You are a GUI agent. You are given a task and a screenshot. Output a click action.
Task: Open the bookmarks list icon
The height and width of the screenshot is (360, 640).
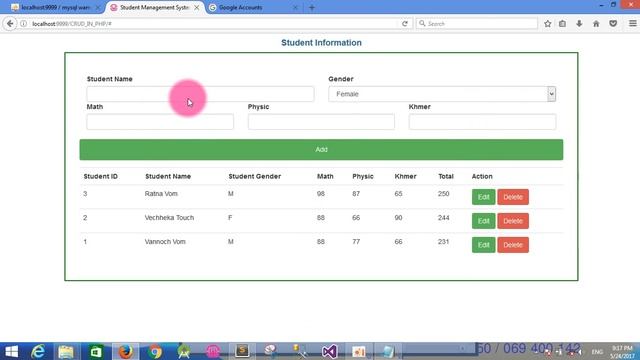click(562, 24)
